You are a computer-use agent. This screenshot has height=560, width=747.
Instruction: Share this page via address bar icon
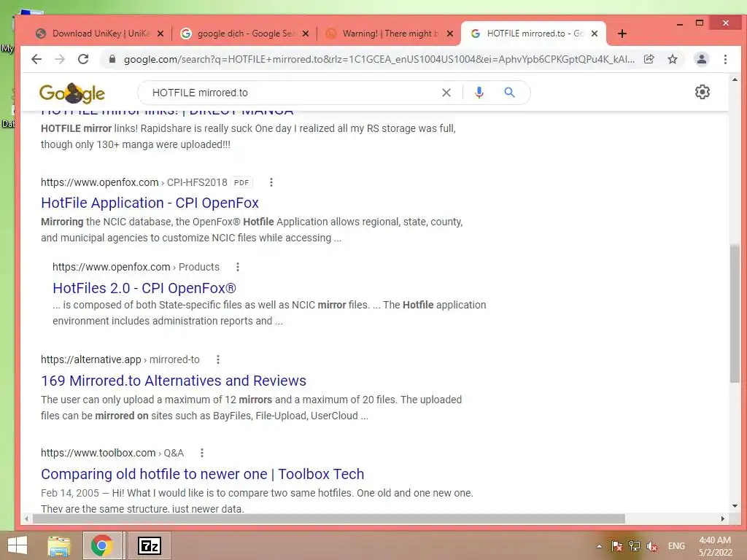point(649,59)
